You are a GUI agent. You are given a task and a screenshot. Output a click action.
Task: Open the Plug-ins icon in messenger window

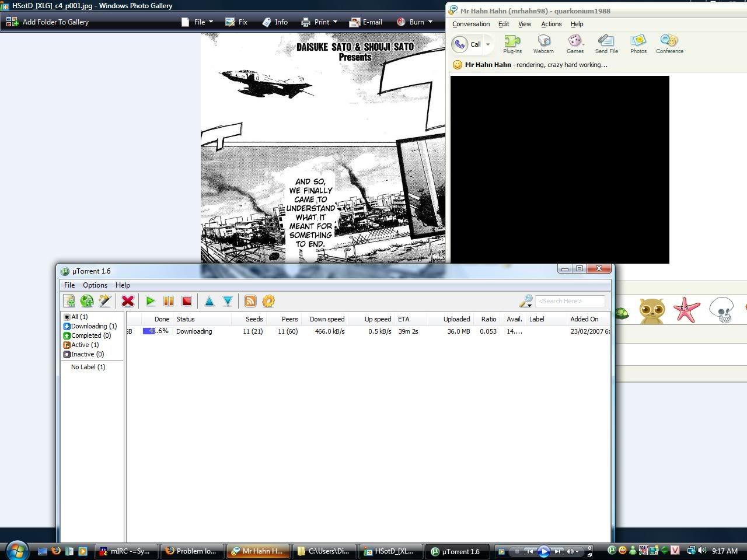click(512, 44)
